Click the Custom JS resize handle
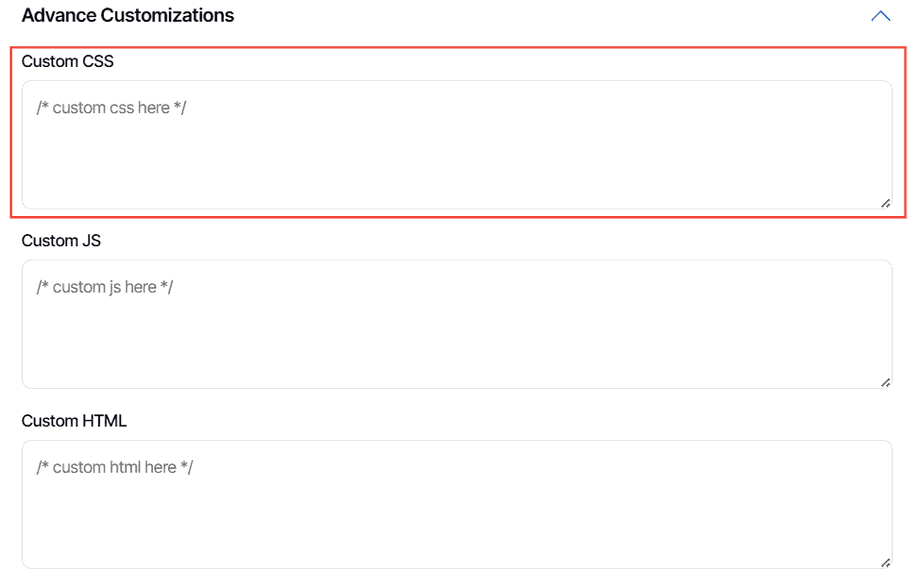Screen dimensions: 920x587 click(885, 383)
